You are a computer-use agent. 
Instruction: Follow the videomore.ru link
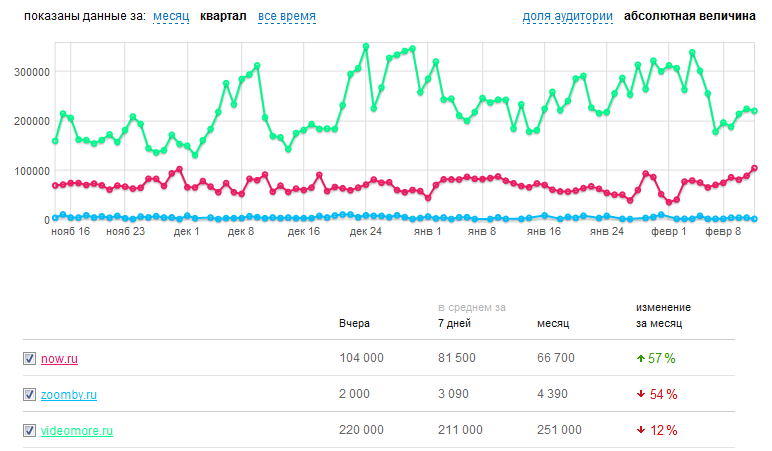77,431
